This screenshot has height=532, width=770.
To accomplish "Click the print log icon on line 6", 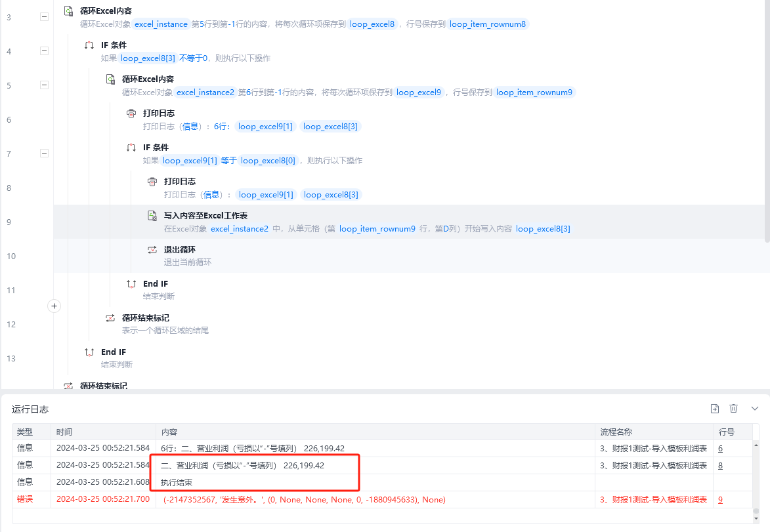I will [131, 113].
